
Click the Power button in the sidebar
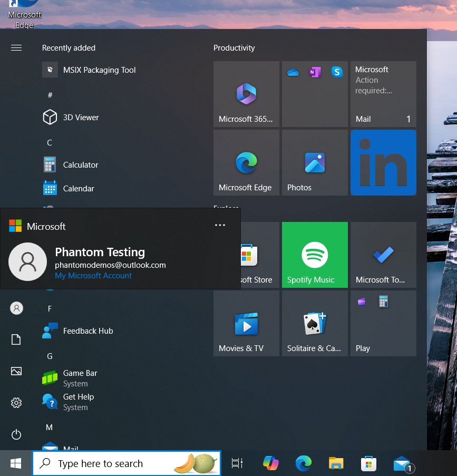pos(16,434)
